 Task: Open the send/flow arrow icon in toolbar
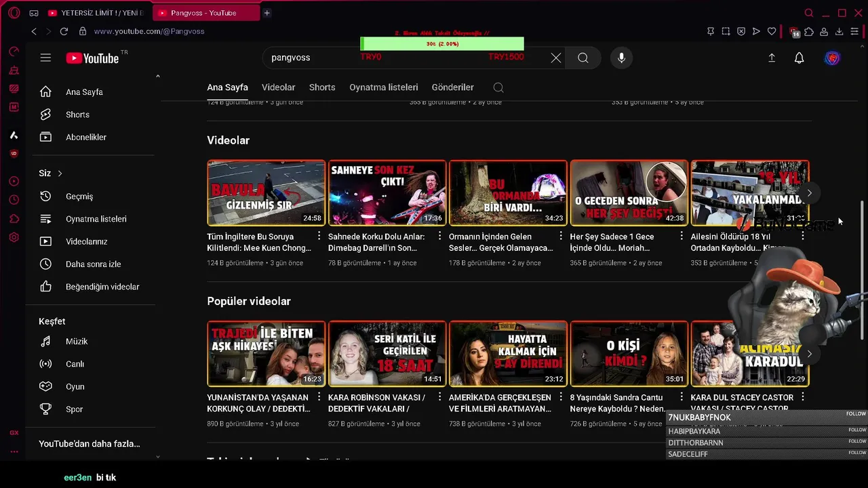(756, 31)
